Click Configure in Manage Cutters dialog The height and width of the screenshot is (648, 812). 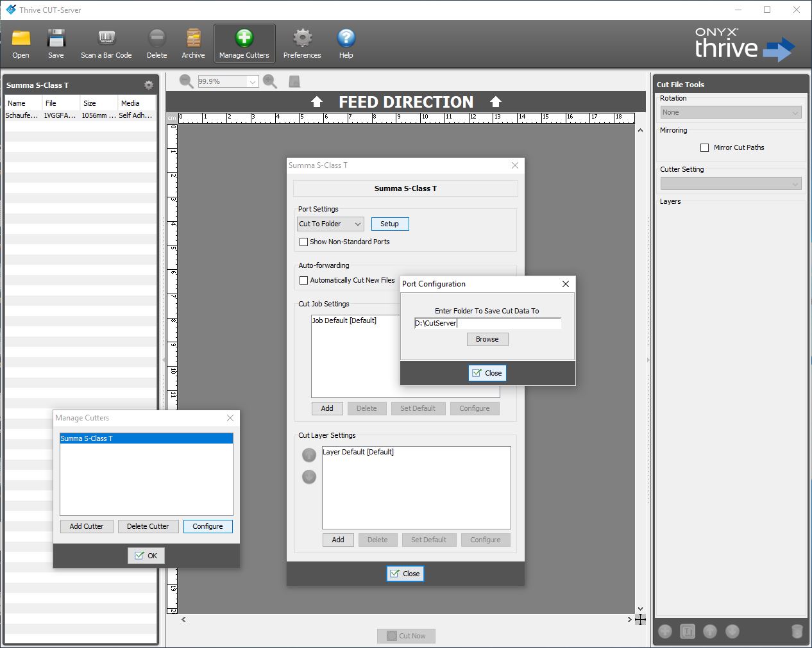point(208,526)
